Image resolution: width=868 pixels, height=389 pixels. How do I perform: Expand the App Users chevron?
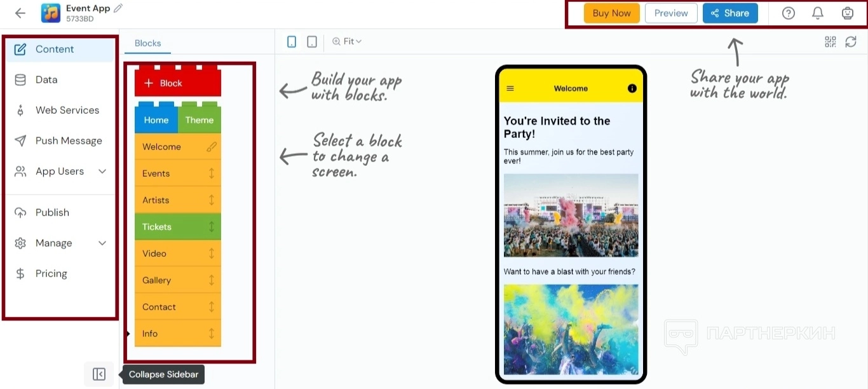[102, 171]
